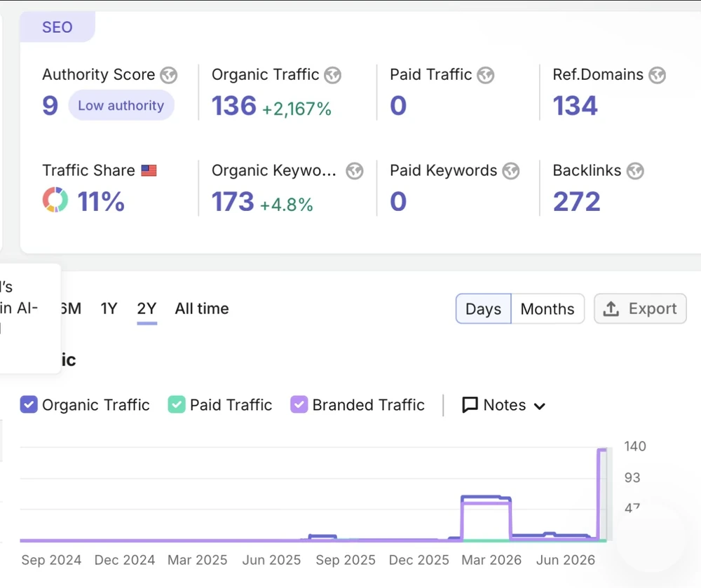Select the 1Y time range
The width and height of the screenshot is (701, 588).
pos(109,309)
